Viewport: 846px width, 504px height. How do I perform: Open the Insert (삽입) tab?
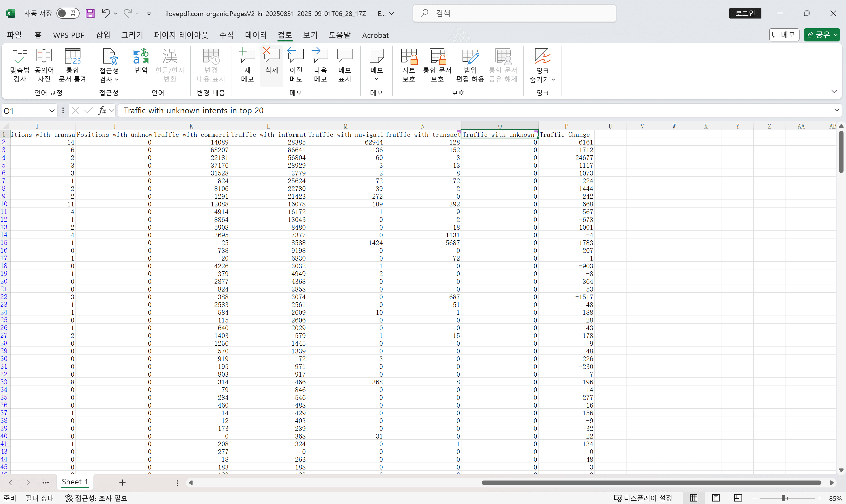tap(103, 35)
